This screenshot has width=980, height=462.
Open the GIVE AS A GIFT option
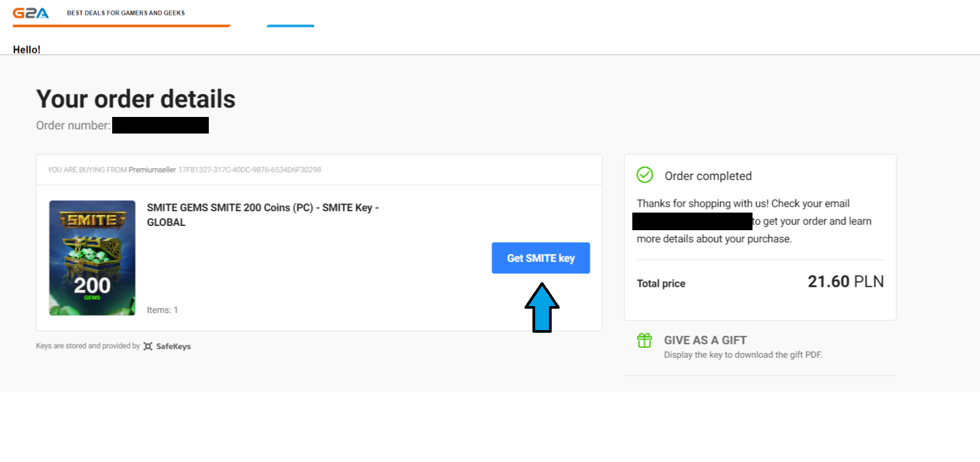tap(705, 340)
